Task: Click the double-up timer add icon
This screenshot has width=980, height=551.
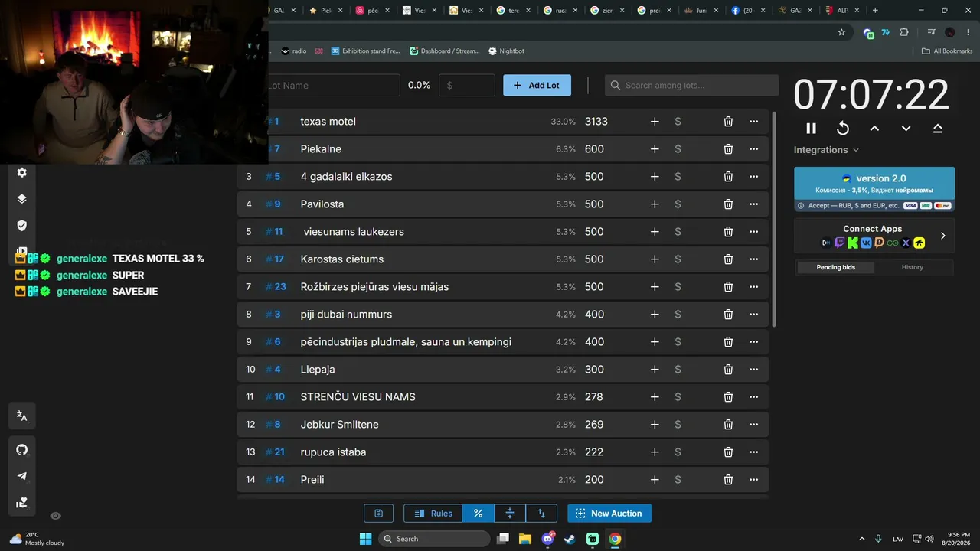Action: click(x=938, y=129)
